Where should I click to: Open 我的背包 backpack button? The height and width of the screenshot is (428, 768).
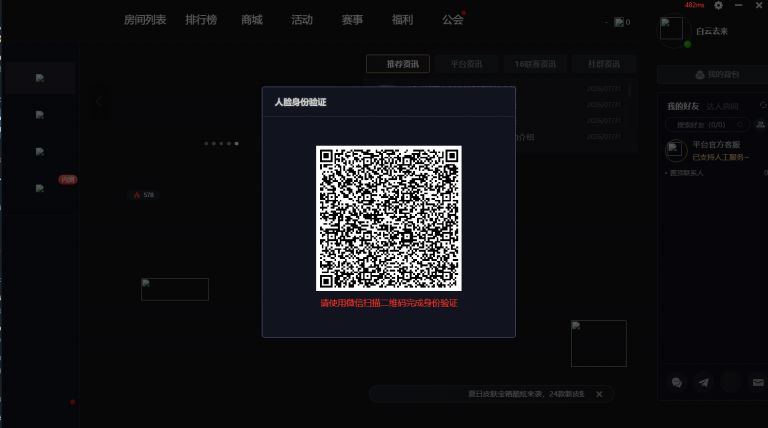[717, 74]
